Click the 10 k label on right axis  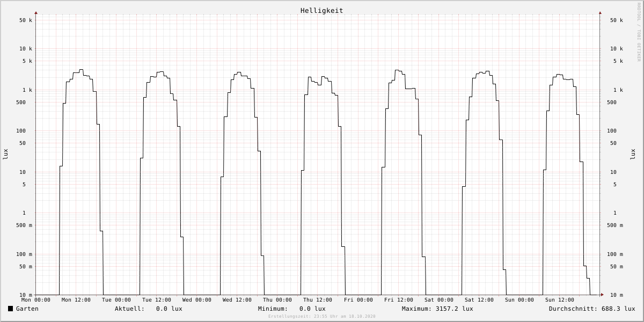pyautogui.click(x=617, y=49)
